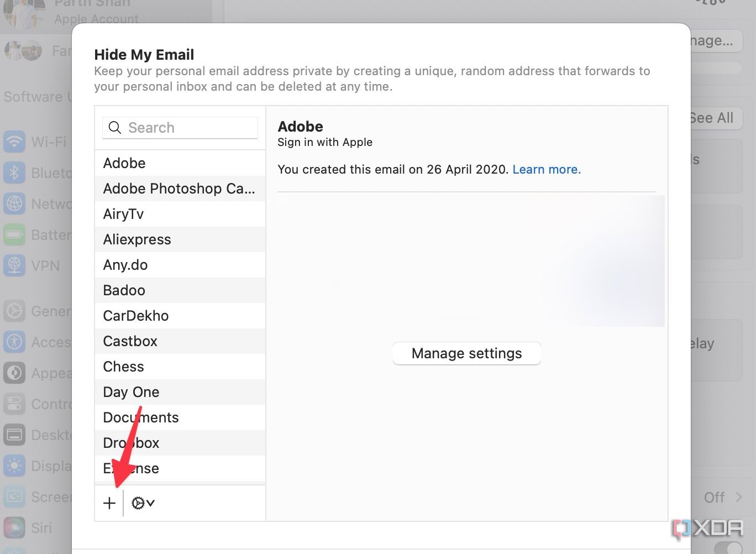Image resolution: width=756 pixels, height=554 pixels.
Task: Select the AiryTv entry
Action: (x=180, y=214)
